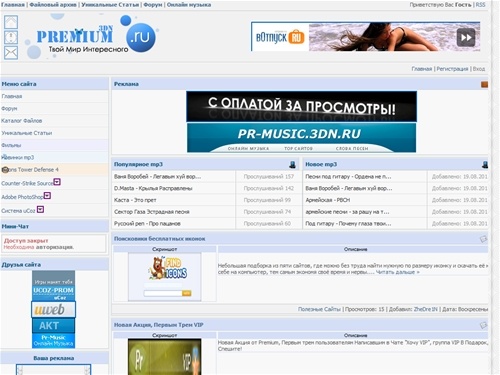Open Форум in the top navigation

coord(153,5)
